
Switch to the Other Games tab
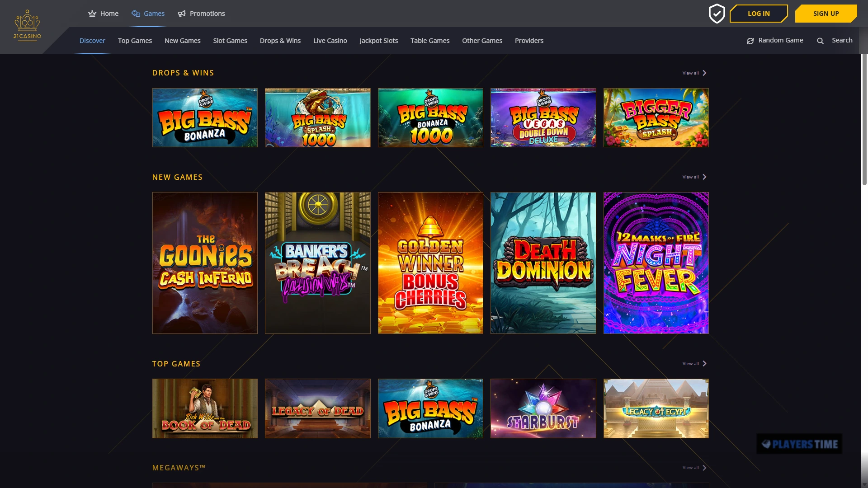click(482, 41)
